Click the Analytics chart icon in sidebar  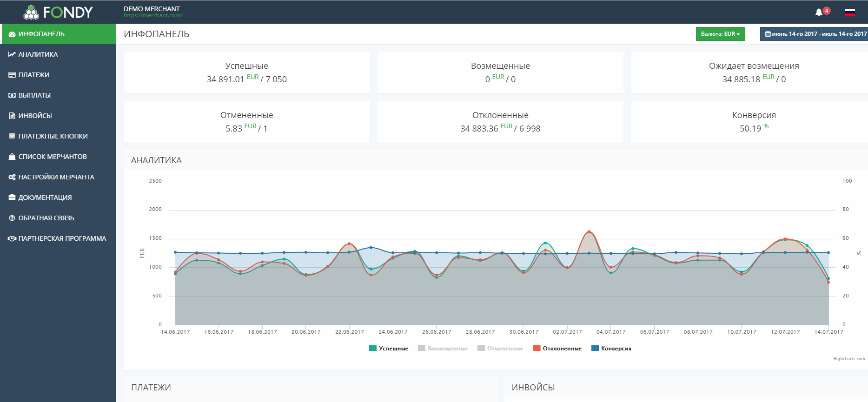12,54
